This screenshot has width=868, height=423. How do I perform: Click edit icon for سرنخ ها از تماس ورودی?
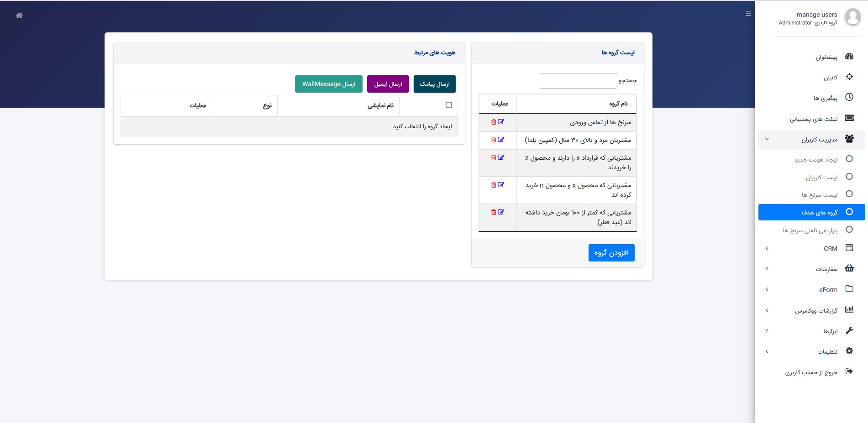tap(501, 122)
